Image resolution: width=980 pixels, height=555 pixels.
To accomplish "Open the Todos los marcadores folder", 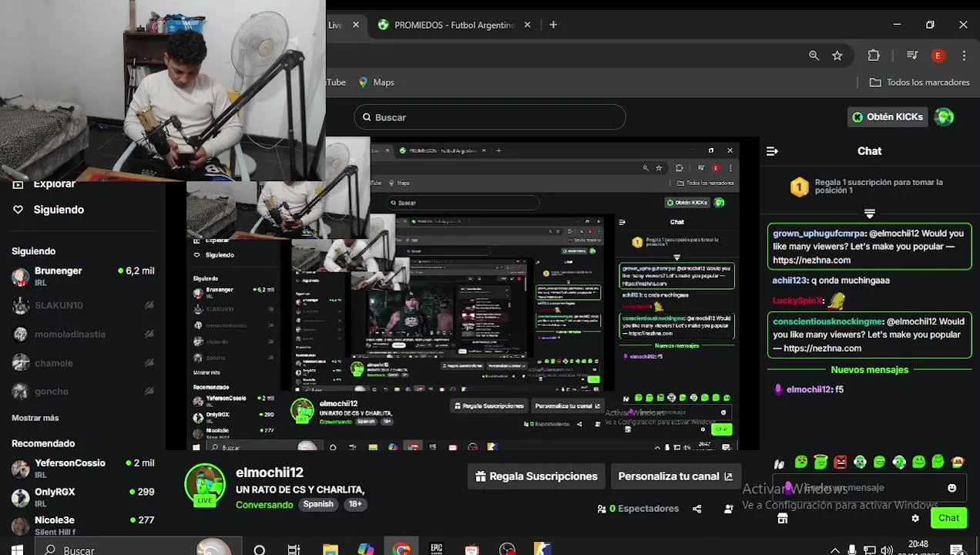I will [x=919, y=82].
